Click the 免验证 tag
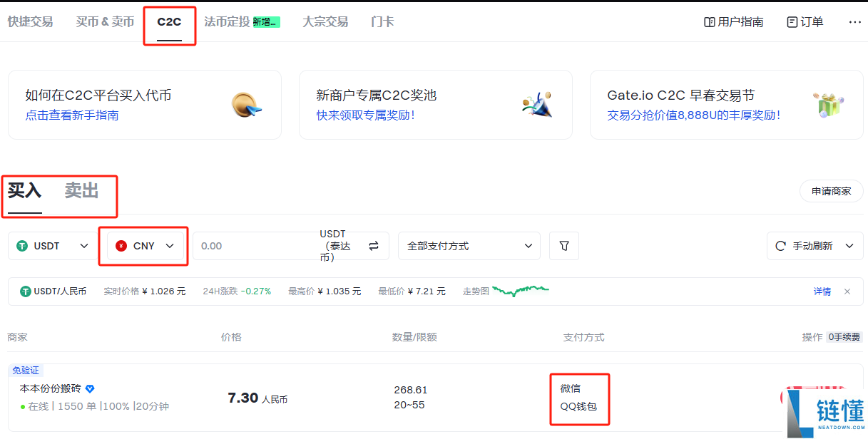868x439 pixels. coord(26,371)
